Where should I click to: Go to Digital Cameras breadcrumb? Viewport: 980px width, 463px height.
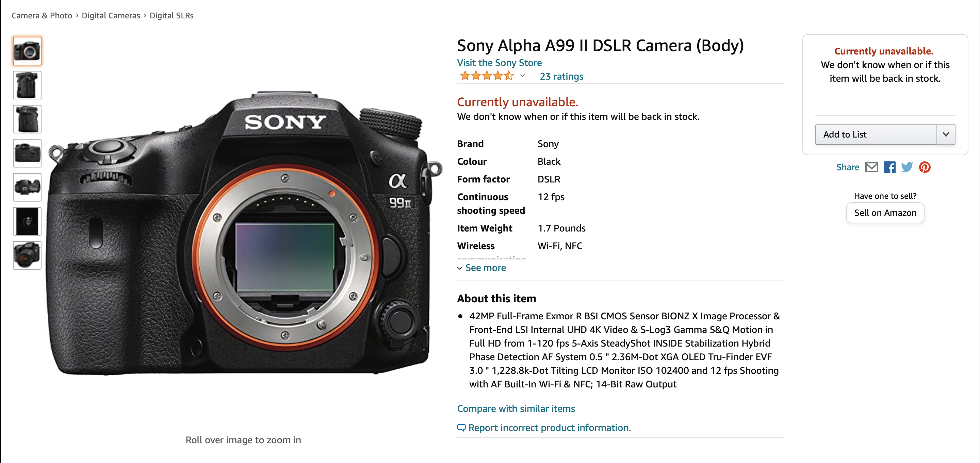click(x=111, y=16)
